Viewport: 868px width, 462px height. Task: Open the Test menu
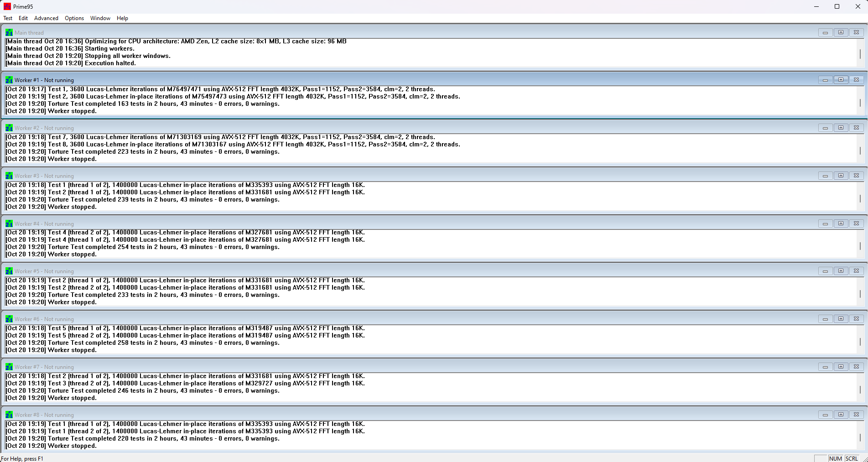click(8, 18)
